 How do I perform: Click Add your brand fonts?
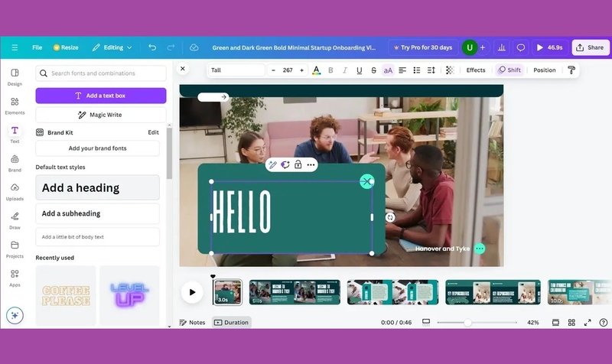(98, 148)
